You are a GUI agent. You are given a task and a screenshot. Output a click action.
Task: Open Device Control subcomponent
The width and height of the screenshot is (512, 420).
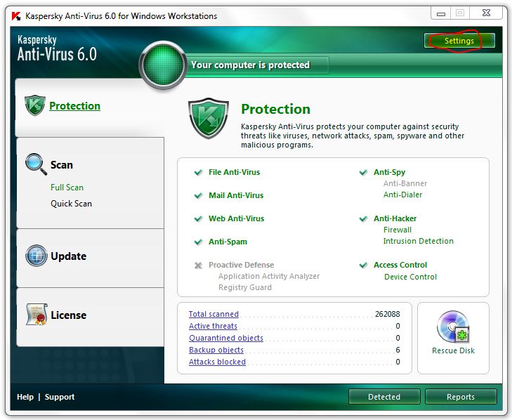tap(410, 277)
